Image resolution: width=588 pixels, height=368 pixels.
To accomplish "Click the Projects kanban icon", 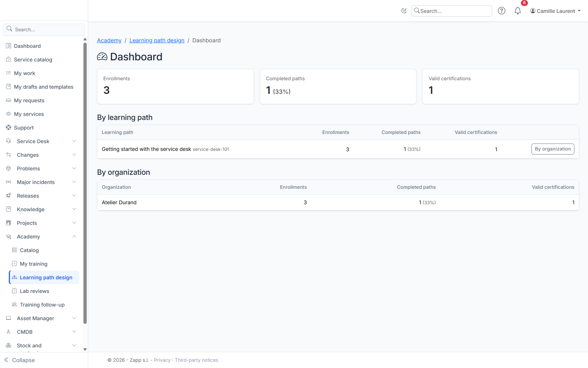I will [8, 223].
